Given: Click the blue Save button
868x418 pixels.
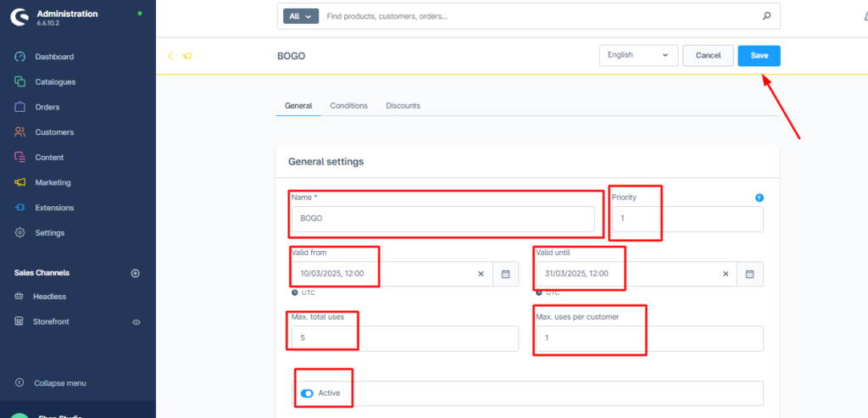Looking at the screenshot, I should [759, 55].
